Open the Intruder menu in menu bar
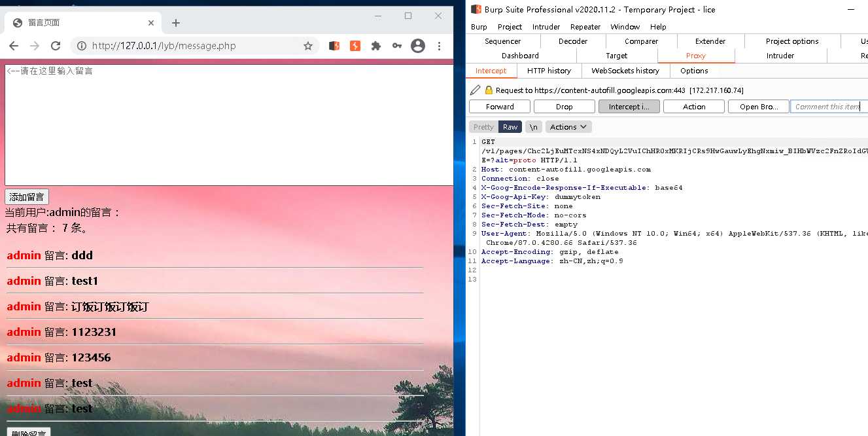Viewport: 868px width, 436px height. 546,27
